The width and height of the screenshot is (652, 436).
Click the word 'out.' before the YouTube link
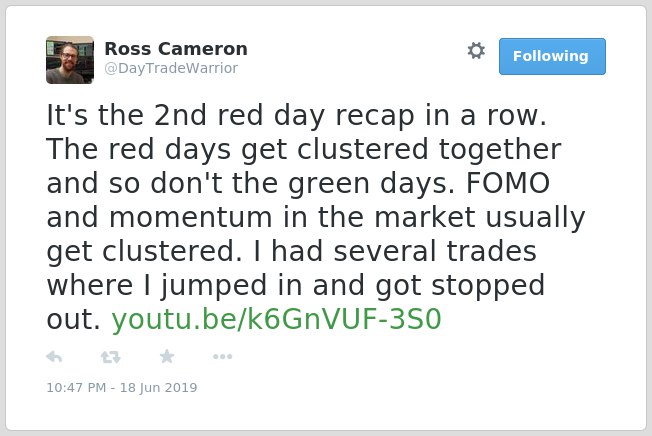[73, 319]
